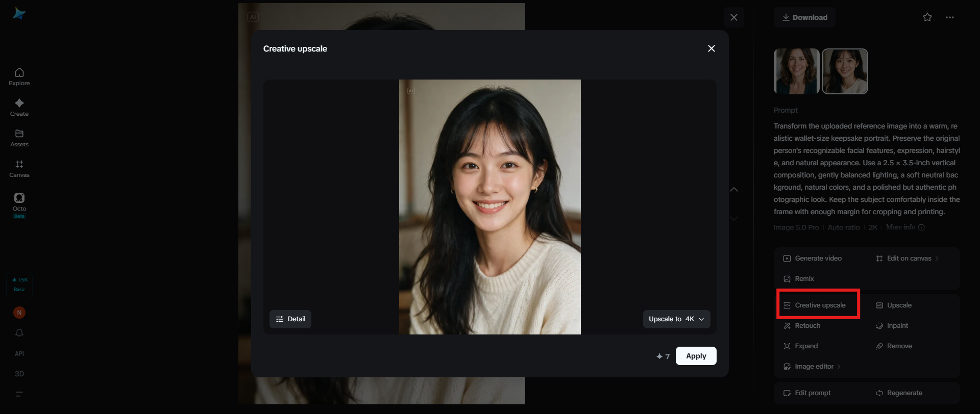Click the app logo at top left
980x414 pixels.
click(19, 14)
